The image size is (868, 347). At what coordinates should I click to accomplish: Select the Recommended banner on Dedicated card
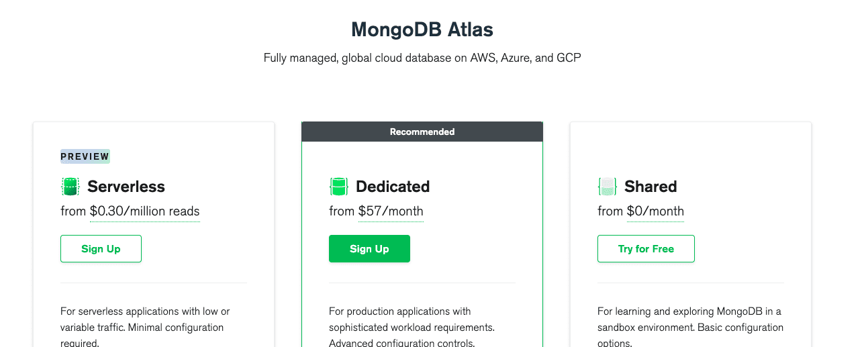422,132
